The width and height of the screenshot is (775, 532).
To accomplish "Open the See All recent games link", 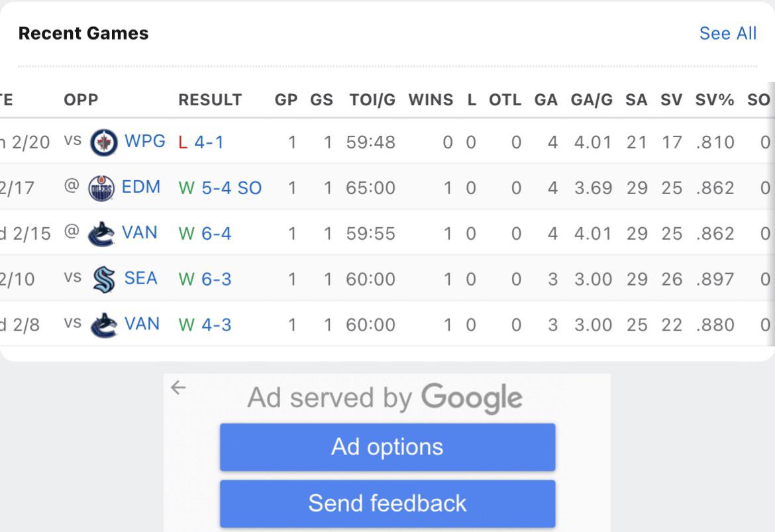I will point(727,34).
